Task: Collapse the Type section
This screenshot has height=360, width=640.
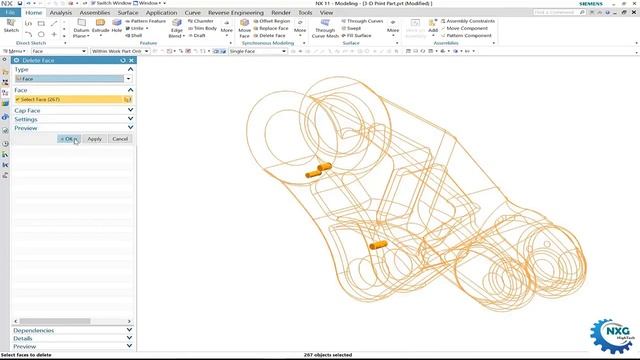Action: pyautogui.click(x=130, y=69)
